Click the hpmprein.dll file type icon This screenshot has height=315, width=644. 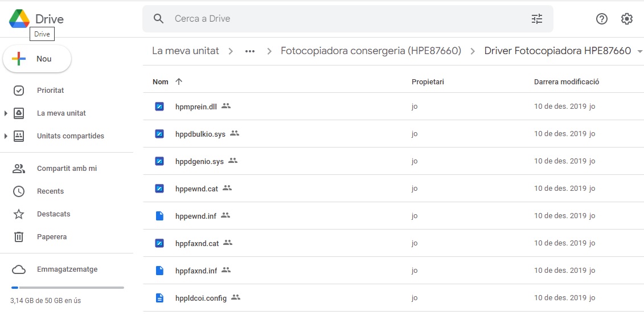point(160,107)
